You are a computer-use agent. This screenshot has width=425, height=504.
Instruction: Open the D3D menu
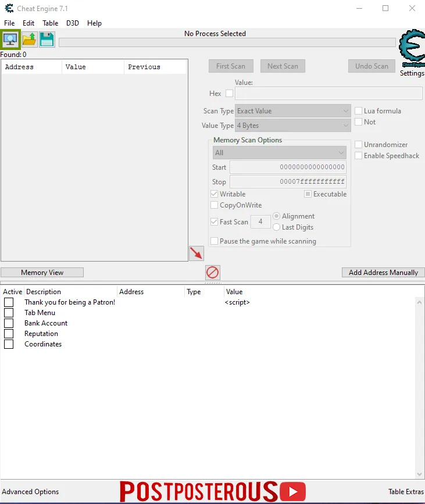click(73, 23)
